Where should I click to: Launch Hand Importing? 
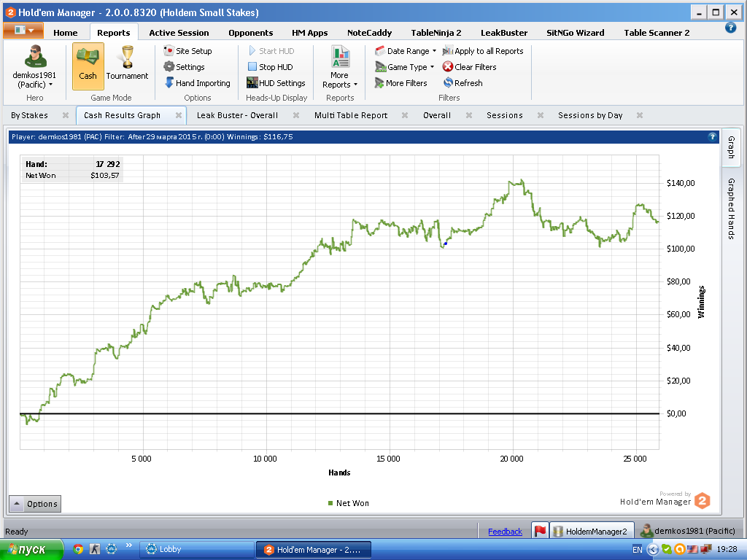point(197,83)
